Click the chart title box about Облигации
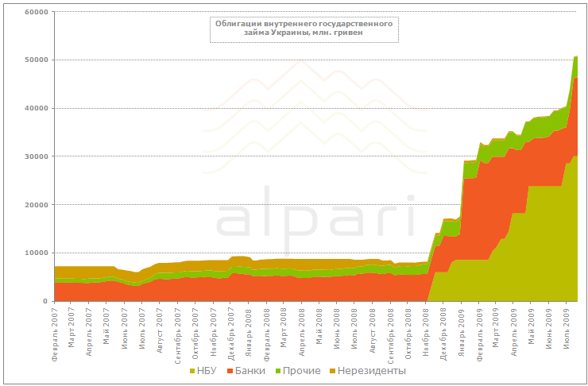 (304, 29)
